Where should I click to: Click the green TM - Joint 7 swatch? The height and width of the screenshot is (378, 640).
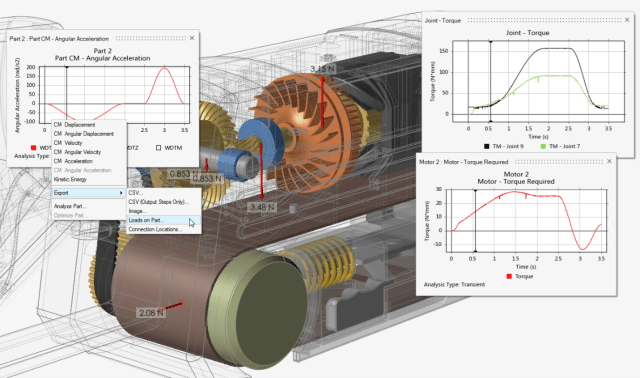pyautogui.click(x=543, y=146)
